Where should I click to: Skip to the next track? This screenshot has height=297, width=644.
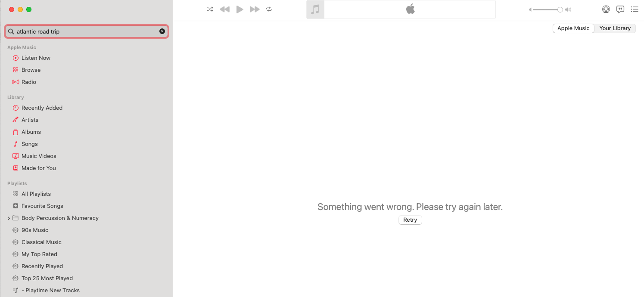pyautogui.click(x=255, y=9)
